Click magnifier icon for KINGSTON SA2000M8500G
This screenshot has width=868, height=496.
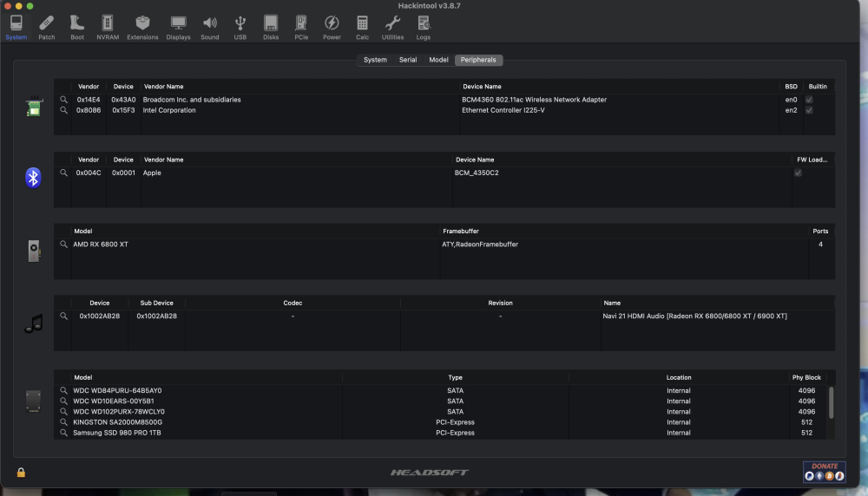(63, 422)
